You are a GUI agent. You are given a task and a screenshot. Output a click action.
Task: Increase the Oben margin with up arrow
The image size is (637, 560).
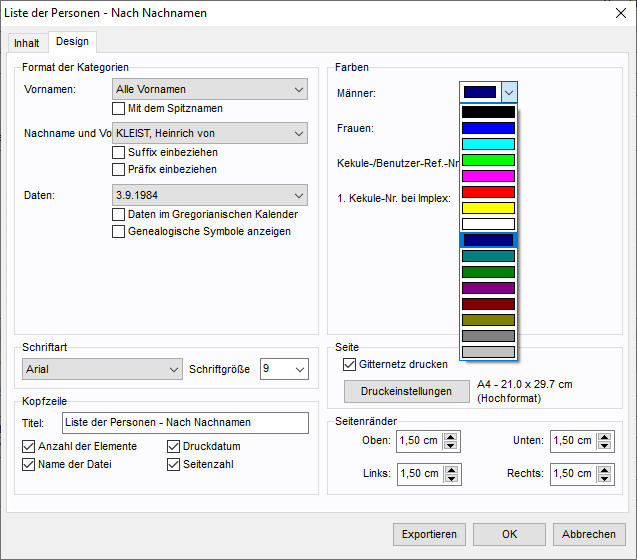point(451,436)
